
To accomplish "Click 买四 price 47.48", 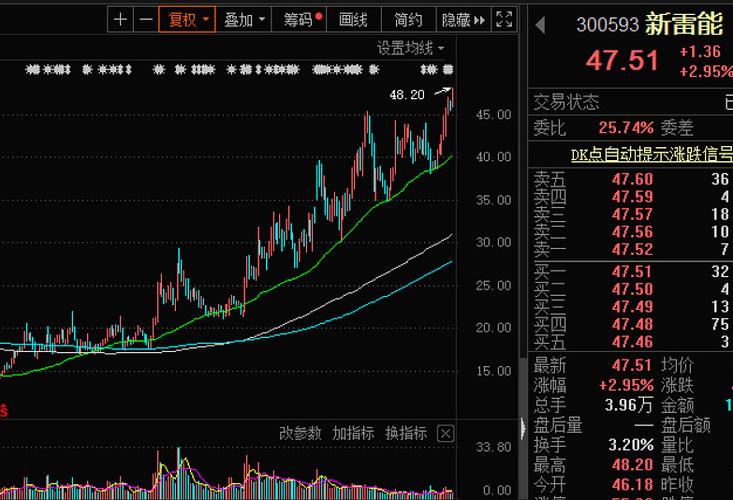I will [x=632, y=324].
